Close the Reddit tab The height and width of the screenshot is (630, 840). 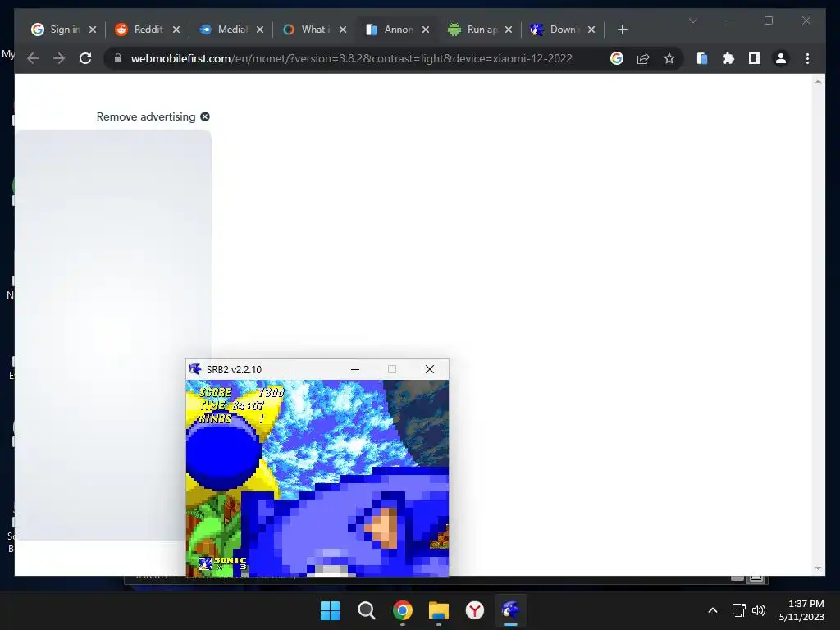176,30
